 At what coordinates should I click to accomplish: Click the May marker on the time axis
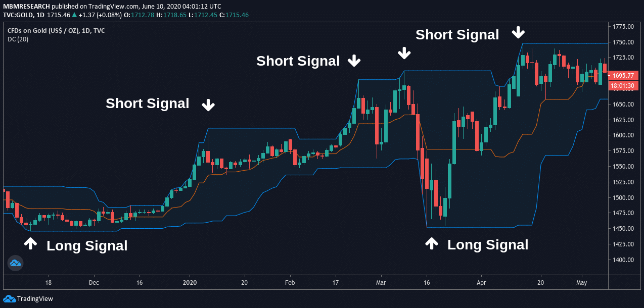pos(582,283)
